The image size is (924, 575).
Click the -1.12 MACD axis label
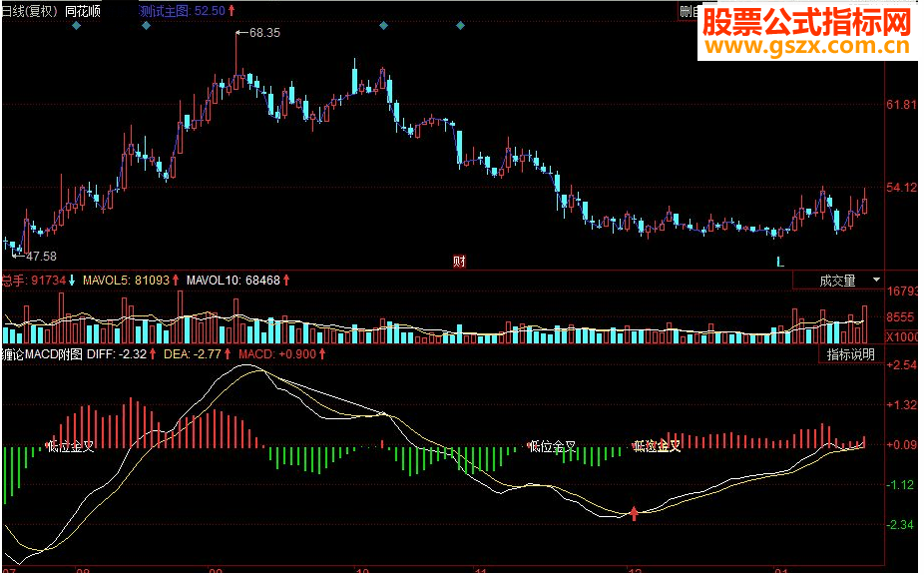tap(902, 485)
